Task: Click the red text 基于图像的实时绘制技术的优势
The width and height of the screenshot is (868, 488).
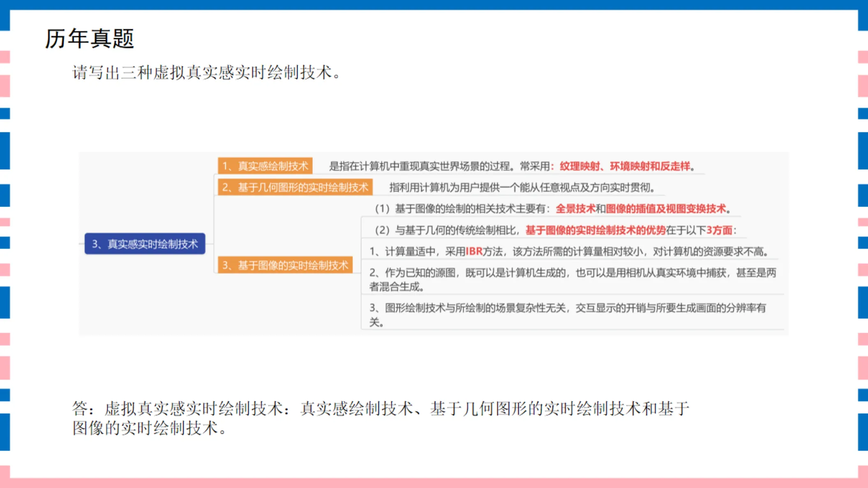Action: 596,230
